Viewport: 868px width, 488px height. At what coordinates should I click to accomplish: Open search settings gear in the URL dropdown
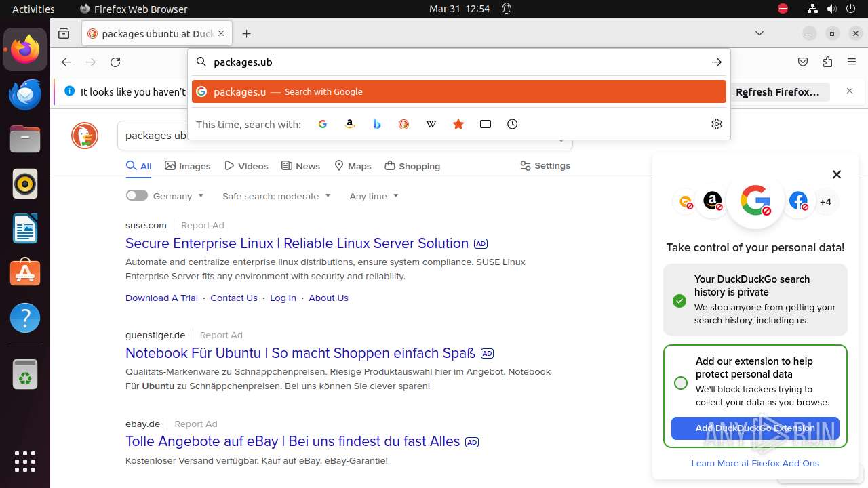click(x=717, y=124)
